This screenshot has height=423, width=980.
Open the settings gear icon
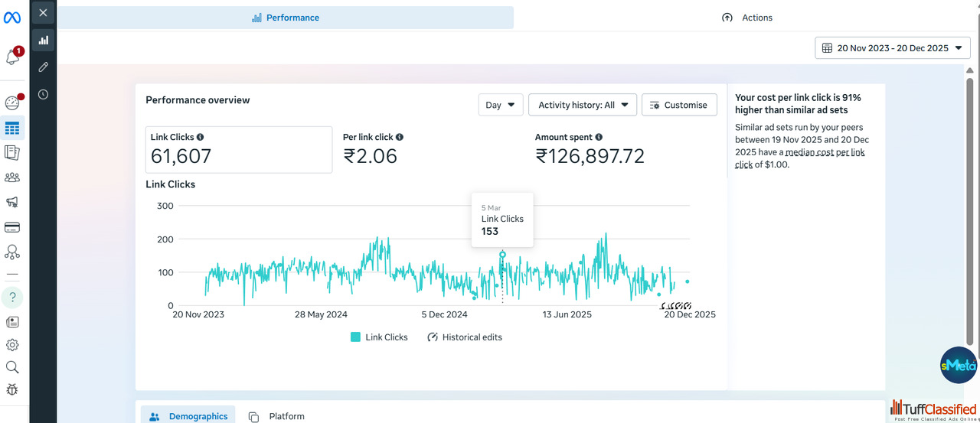pos(12,345)
